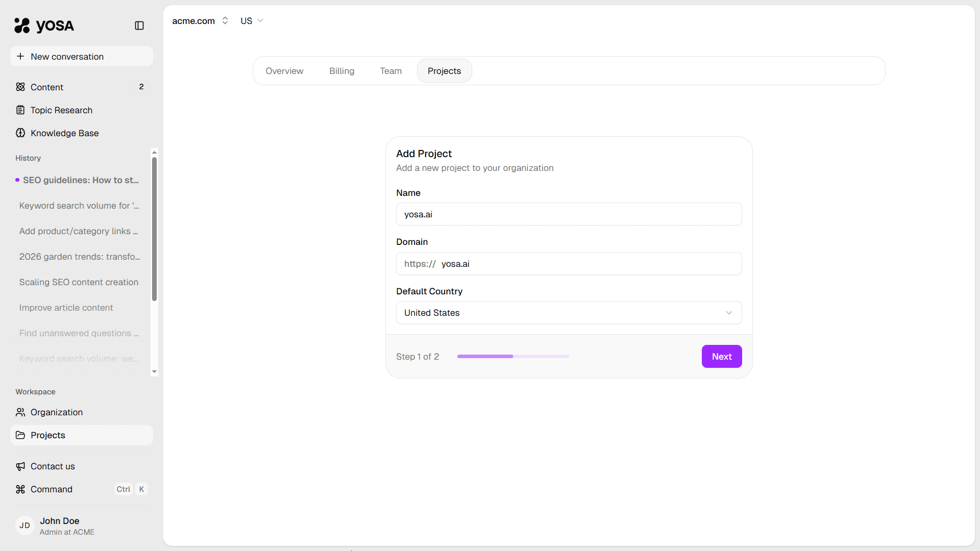
Task: Click the Command icon near Ctrl K
Action: (x=20, y=489)
